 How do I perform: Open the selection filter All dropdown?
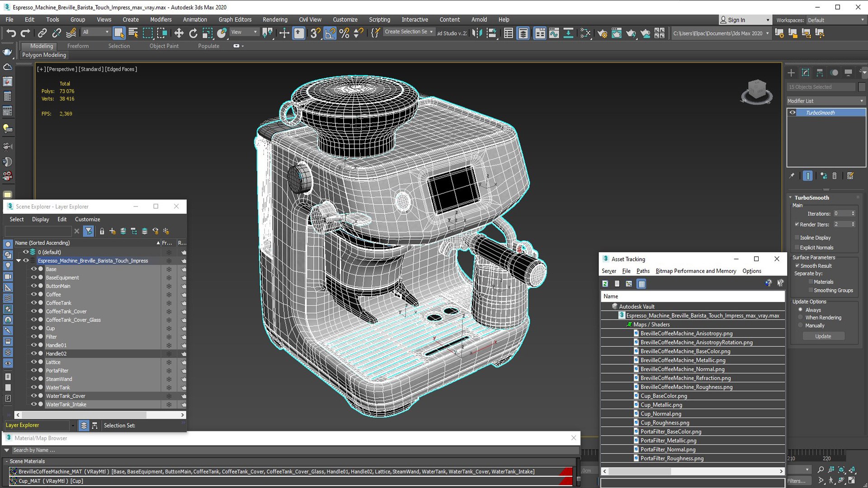(x=95, y=32)
